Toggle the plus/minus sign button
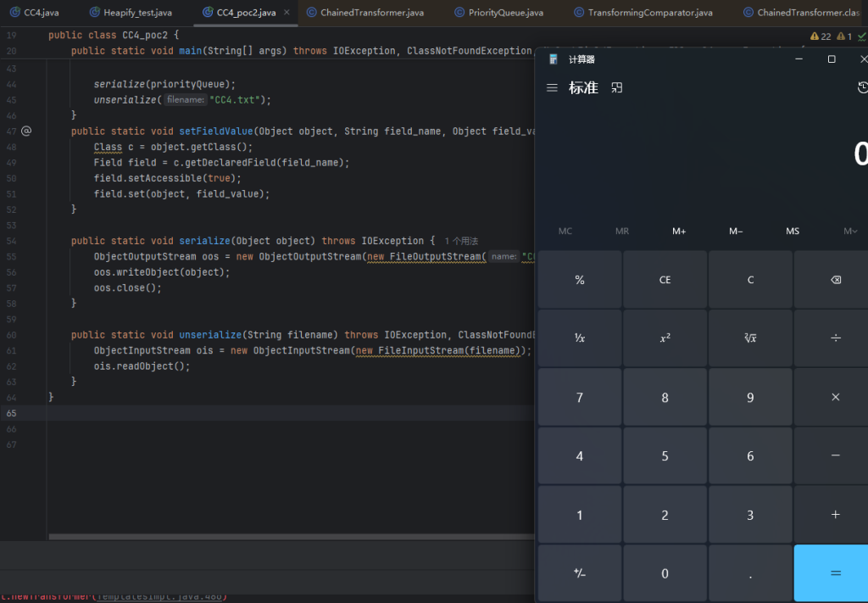 (580, 573)
